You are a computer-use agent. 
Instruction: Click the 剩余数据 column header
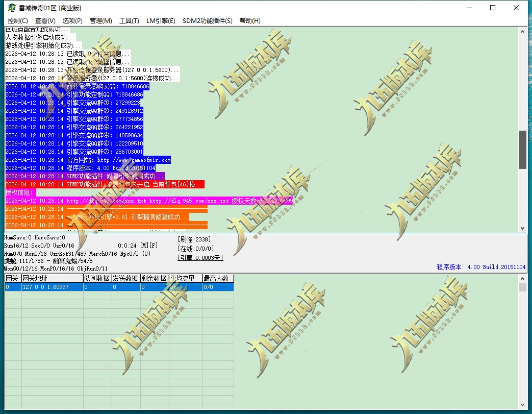point(155,278)
